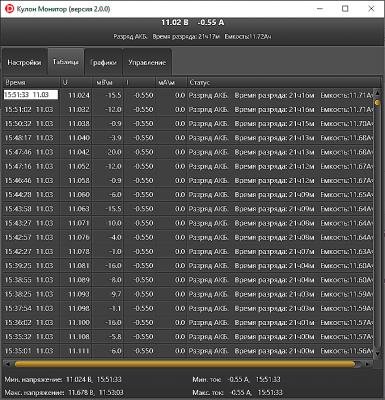The image size is (385, 400).
Task: Click the Разряд АКБ status line at top
Action: 192,37
